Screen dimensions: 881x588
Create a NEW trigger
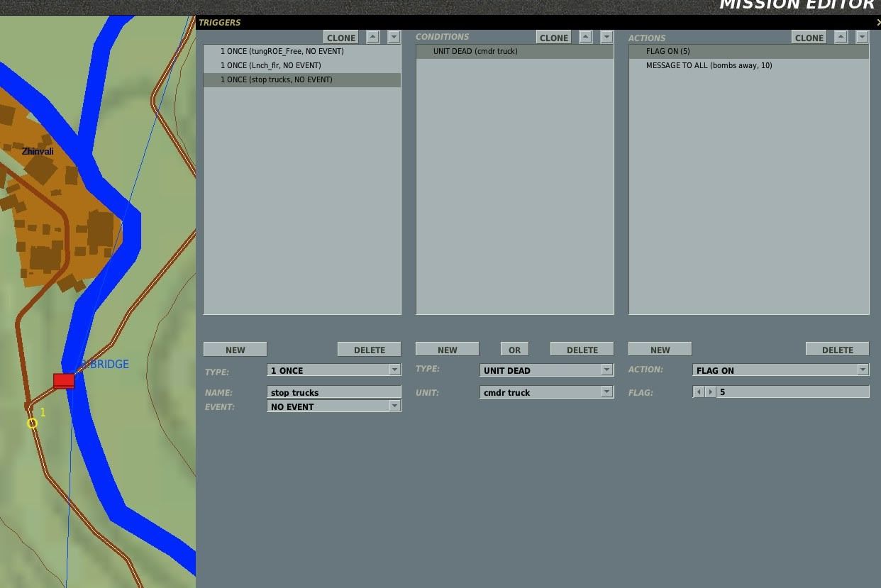click(236, 350)
